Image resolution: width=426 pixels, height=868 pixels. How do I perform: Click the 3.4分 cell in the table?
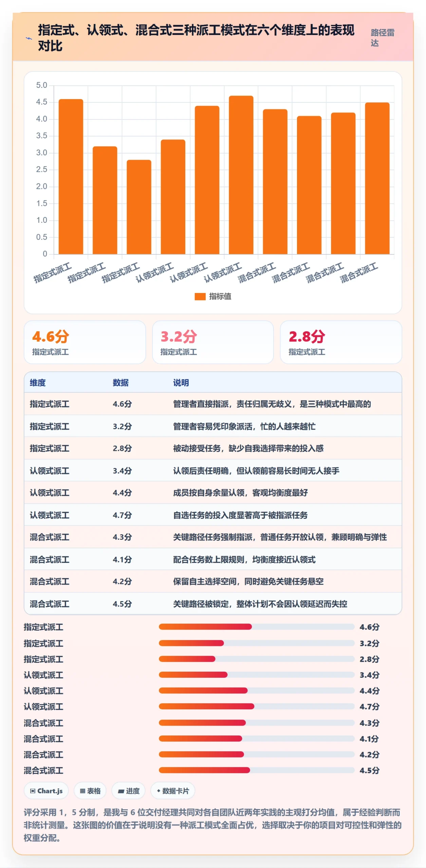[122, 471]
